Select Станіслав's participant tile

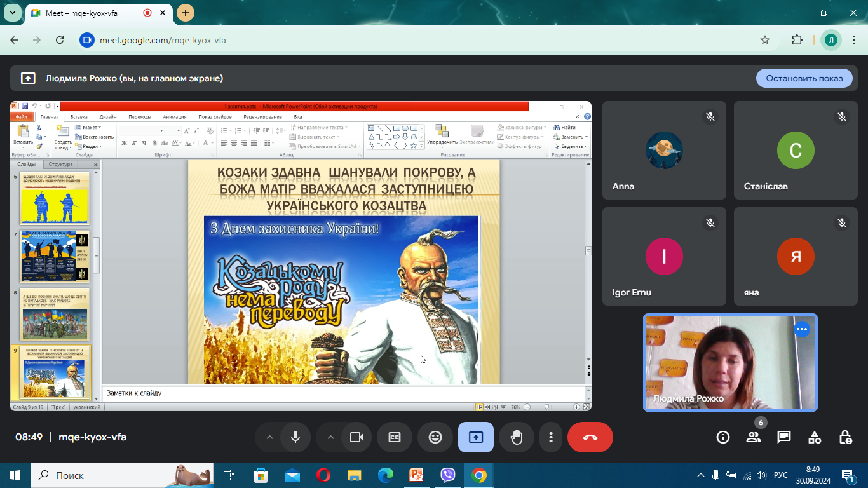(796, 150)
